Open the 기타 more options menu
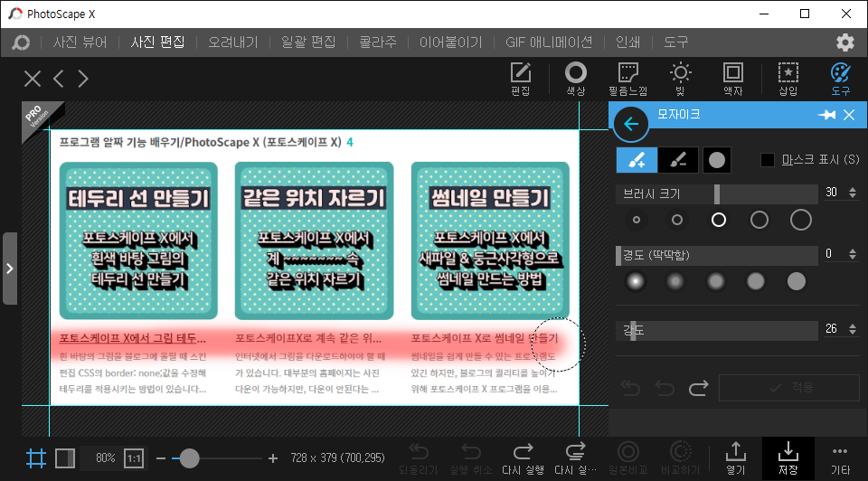This screenshot has width=868, height=481. 840,459
